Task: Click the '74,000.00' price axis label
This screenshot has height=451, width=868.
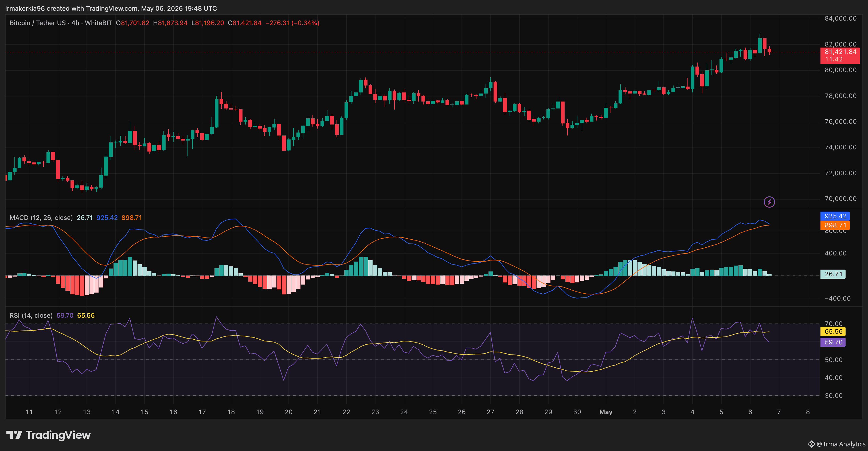Action: 840,147
